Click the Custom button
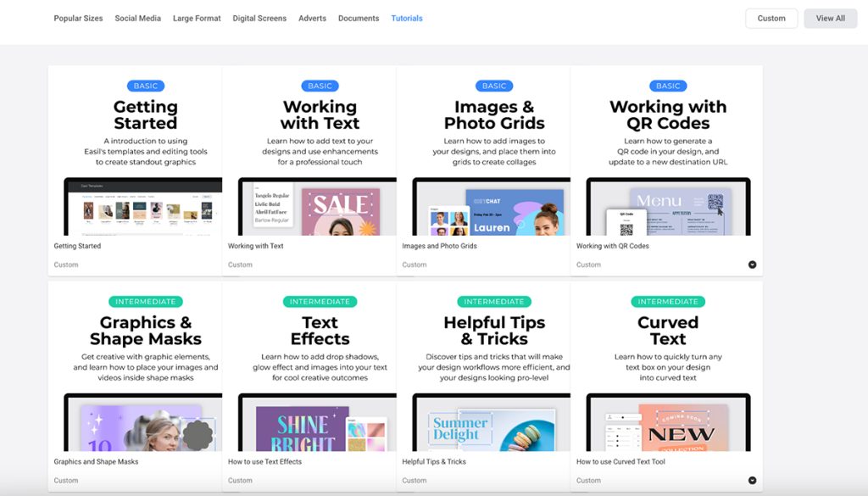Viewport: 868px width, 496px height. click(x=771, y=18)
